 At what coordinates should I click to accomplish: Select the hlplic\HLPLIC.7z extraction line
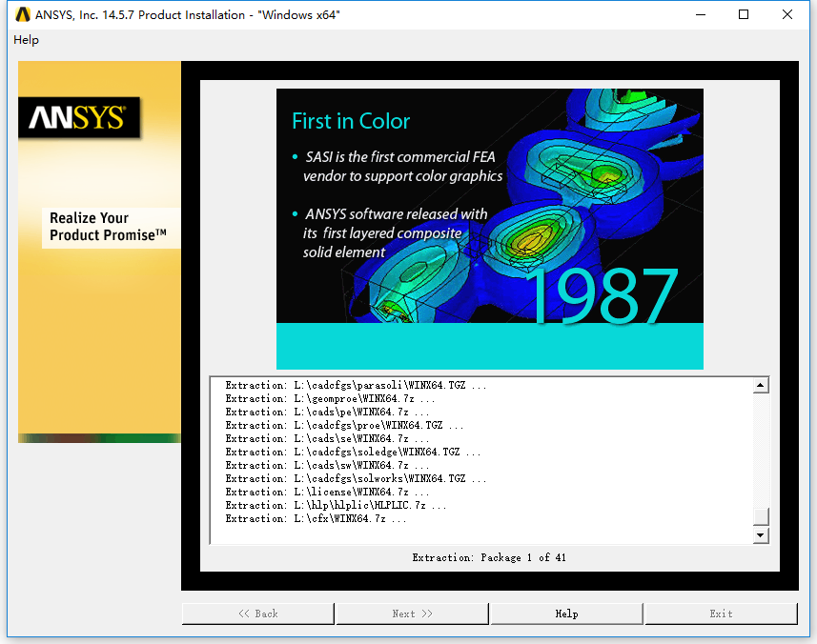tap(336, 506)
